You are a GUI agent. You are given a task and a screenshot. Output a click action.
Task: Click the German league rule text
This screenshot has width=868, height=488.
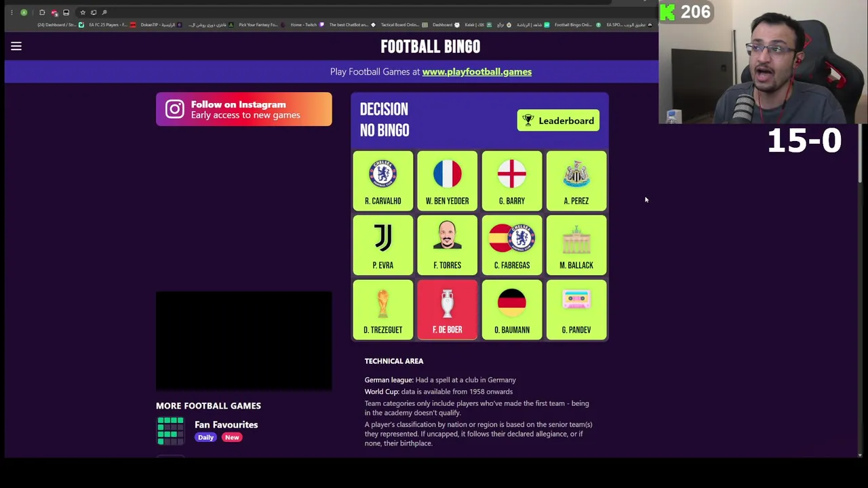[x=440, y=380]
